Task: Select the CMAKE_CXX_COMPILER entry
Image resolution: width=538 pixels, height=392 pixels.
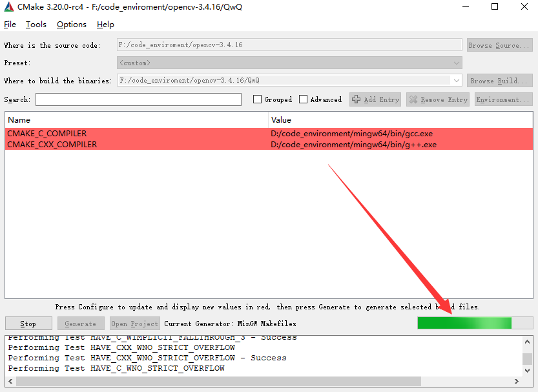Action: [269, 145]
